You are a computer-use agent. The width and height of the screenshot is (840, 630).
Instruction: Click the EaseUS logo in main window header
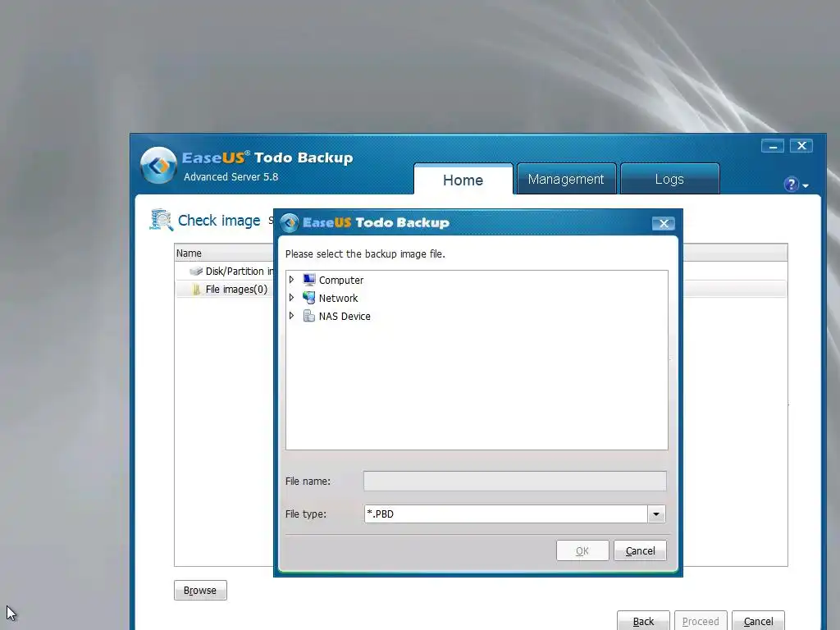click(x=158, y=165)
